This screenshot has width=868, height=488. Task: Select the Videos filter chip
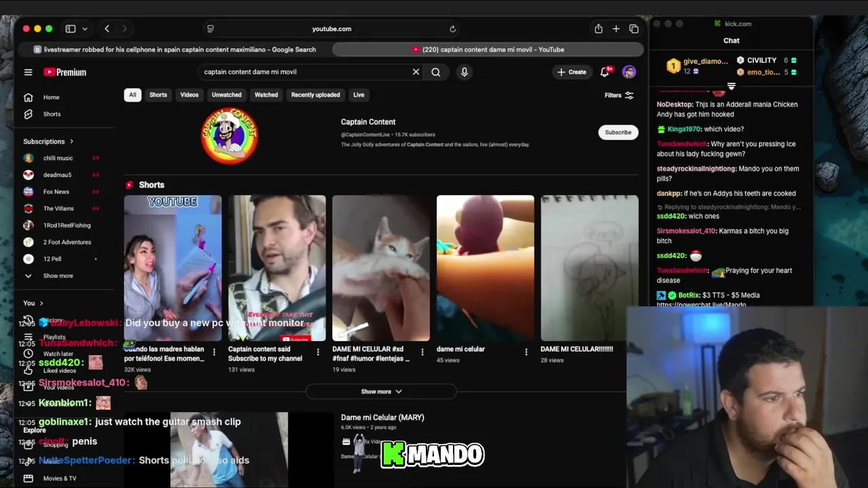(x=189, y=95)
